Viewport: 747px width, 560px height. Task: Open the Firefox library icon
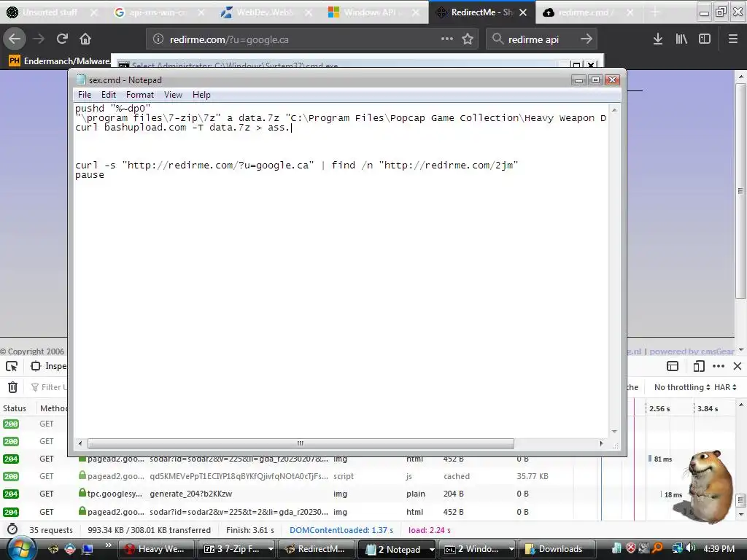point(681,39)
